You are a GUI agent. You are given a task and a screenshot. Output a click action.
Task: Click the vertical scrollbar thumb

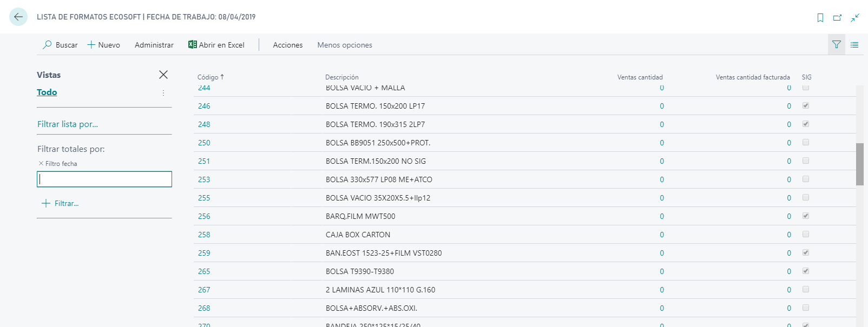tap(859, 164)
